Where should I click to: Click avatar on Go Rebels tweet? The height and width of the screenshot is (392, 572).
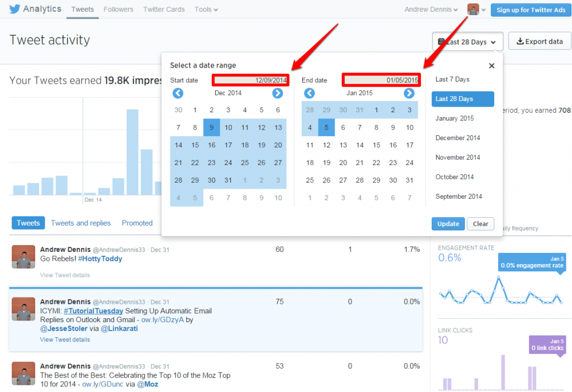pyautogui.click(x=23, y=257)
